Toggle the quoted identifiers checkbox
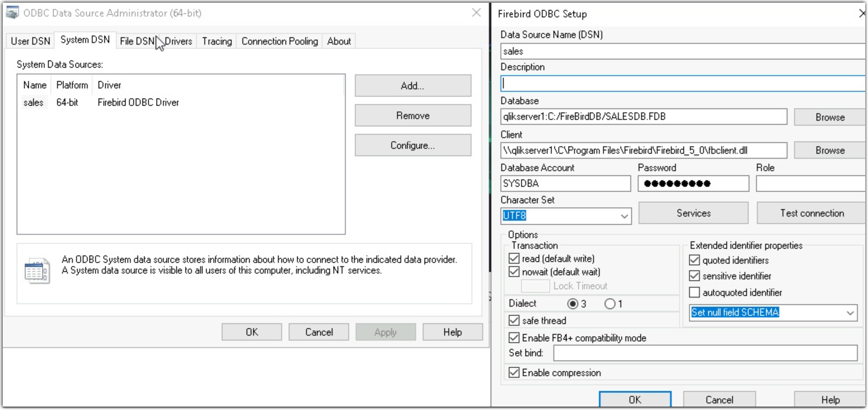 [694, 260]
